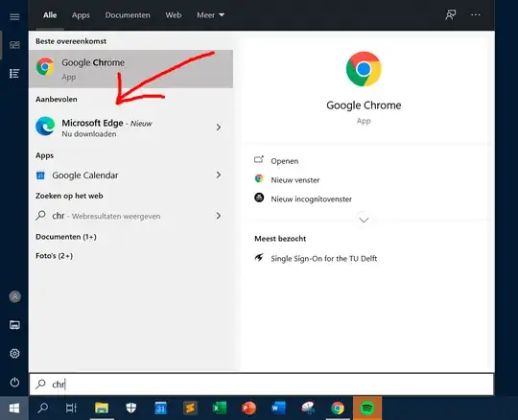Click Nieuw incognitovenster action
518x420 pixels.
point(303,198)
